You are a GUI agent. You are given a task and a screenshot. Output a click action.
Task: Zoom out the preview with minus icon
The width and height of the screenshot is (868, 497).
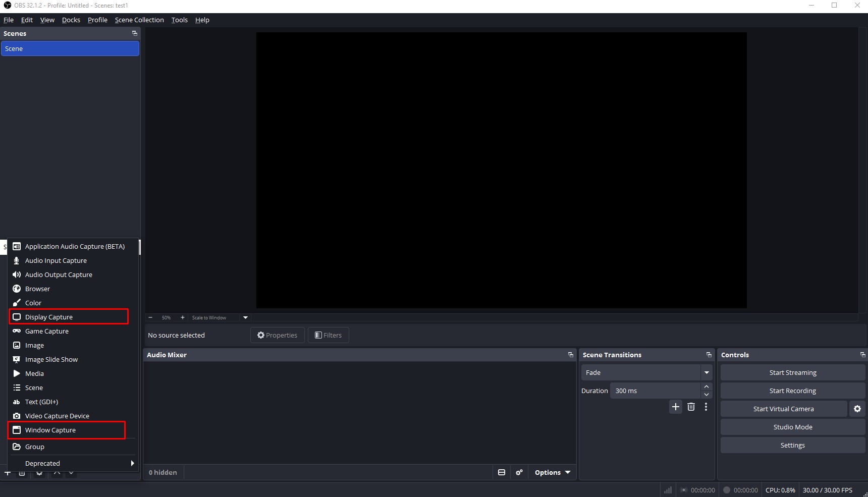(x=150, y=317)
